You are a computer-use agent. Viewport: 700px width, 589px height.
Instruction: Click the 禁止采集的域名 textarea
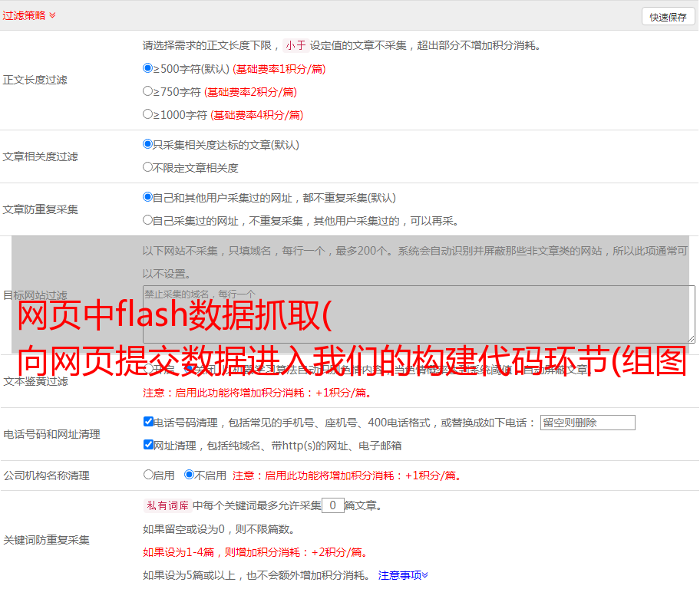point(419,314)
